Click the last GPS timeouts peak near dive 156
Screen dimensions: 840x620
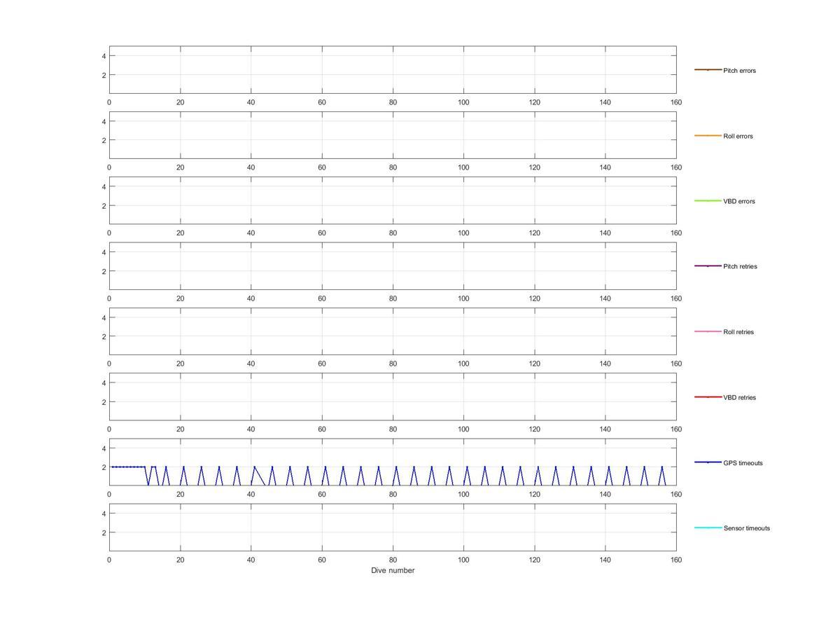pos(662,467)
